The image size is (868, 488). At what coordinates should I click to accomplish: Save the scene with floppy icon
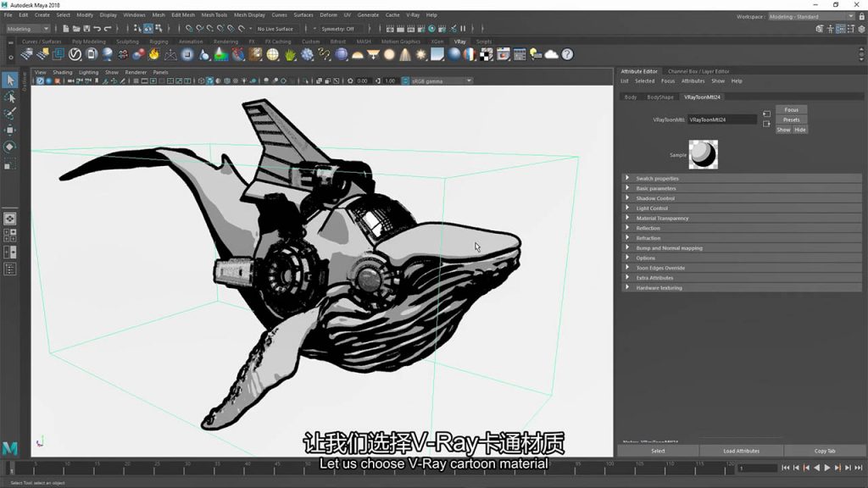point(87,29)
